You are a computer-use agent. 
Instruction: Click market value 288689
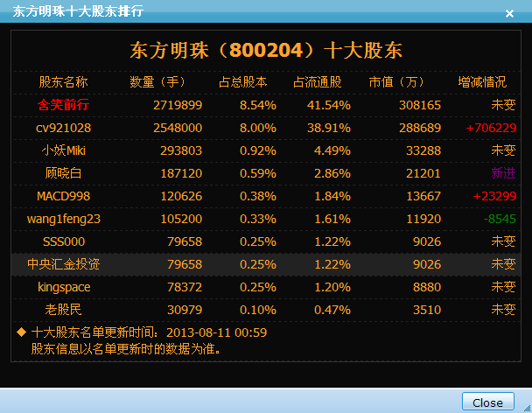point(420,128)
